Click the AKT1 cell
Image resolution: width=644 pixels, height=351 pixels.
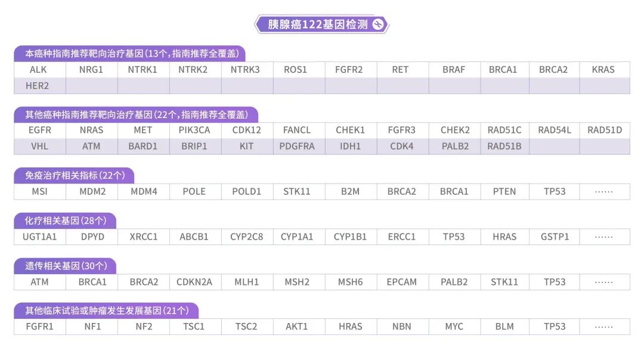point(299,327)
